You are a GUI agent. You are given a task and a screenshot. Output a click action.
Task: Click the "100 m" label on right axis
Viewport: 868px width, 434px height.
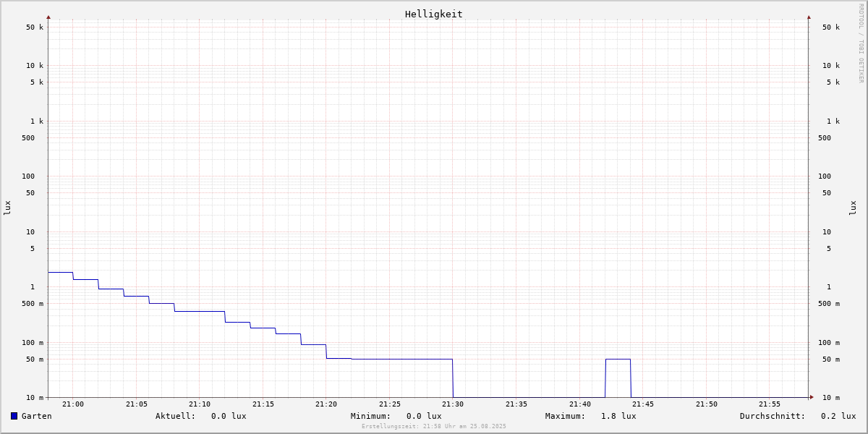click(x=829, y=343)
